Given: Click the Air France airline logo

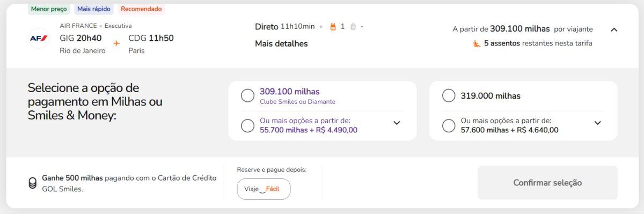Looking at the screenshot, I should coord(39,39).
